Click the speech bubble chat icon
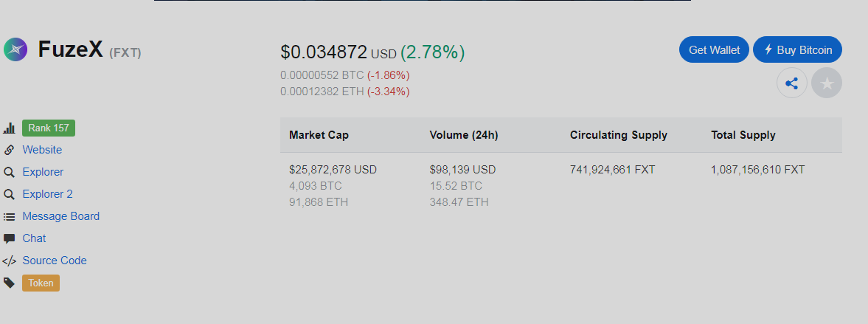 [10, 238]
